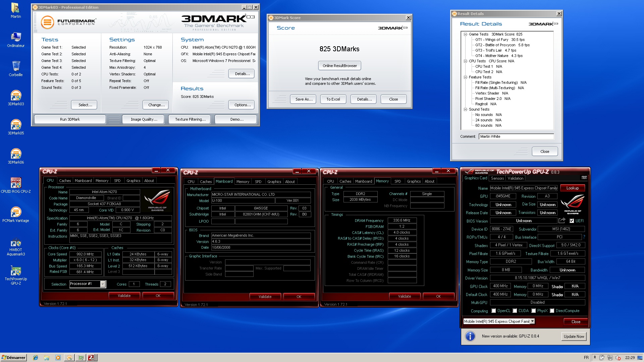Click the Comment field with Martin White

click(x=516, y=136)
